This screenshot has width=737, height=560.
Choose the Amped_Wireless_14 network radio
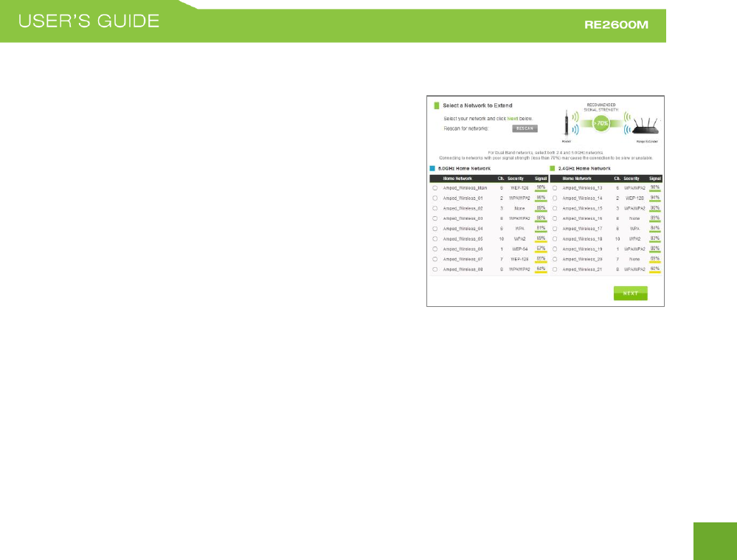tap(555, 198)
